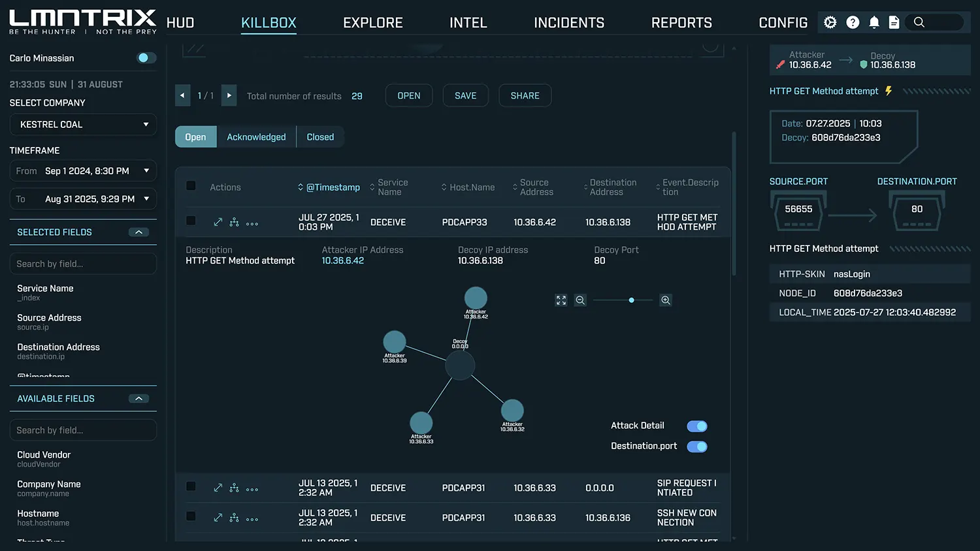The image size is (980, 551).
Task: Check the box for SSH NEW CONNECTION row
Action: (191, 516)
